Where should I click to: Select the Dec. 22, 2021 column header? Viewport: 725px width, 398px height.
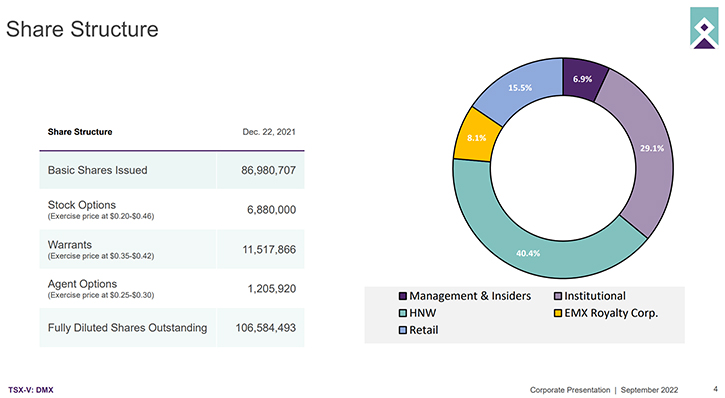coord(269,132)
